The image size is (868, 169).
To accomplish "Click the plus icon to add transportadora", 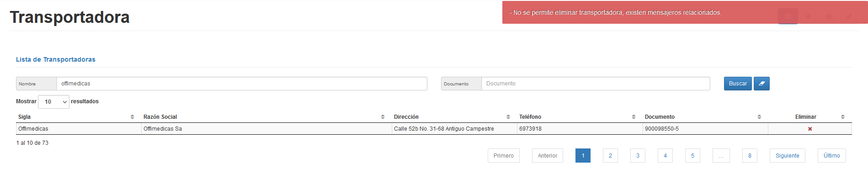I will coord(809,16).
